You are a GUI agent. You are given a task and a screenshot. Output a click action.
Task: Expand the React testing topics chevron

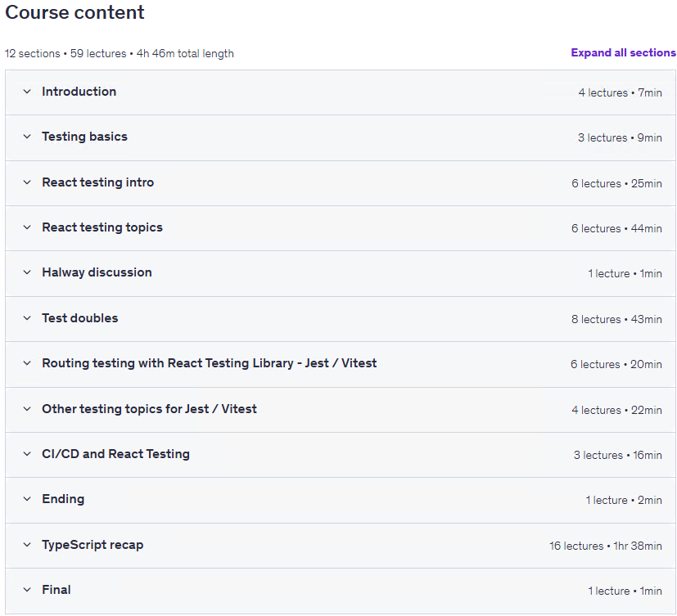click(x=27, y=227)
